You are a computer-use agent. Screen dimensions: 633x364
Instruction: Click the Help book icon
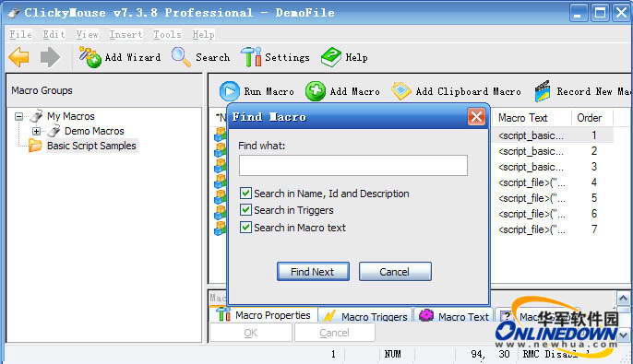click(x=331, y=57)
